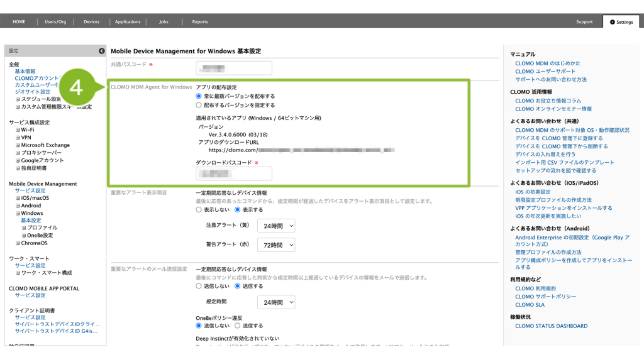This screenshot has width=644, height=362.
Task: Collapse the Windows tree node
Action: [x=18, y=214]
